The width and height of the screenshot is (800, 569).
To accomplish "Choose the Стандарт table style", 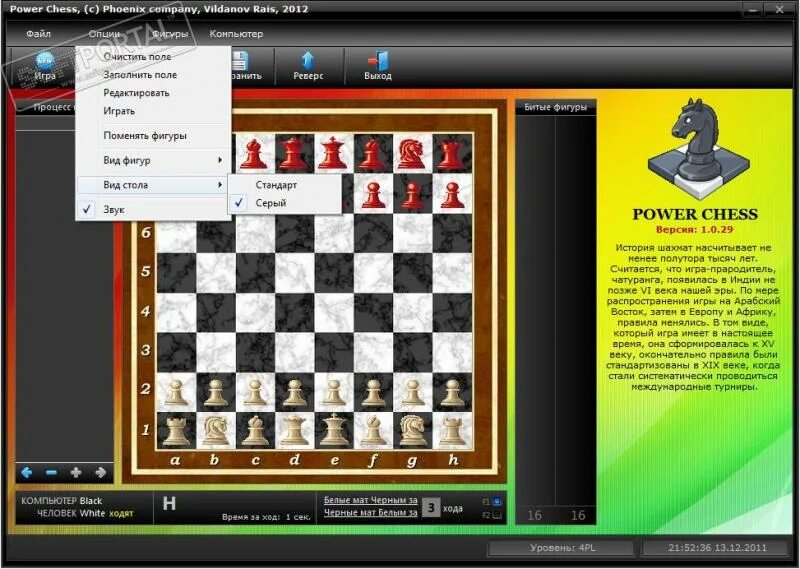I will (x=285, y=185).
